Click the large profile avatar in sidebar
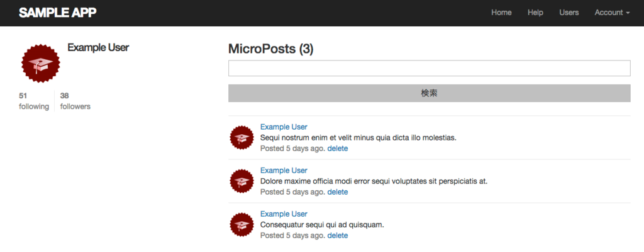The height and width of the screenshot is (252, 644). pyautogui.click(x=41, y=64)
